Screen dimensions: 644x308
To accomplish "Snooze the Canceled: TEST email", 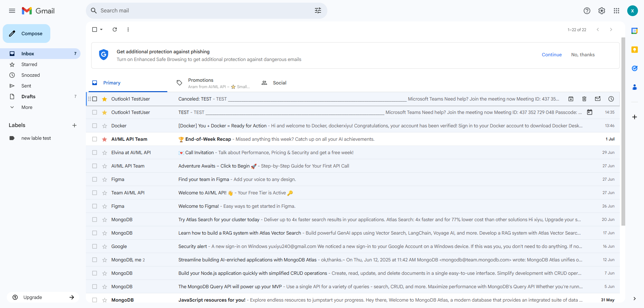I will (x=611, y=99).
